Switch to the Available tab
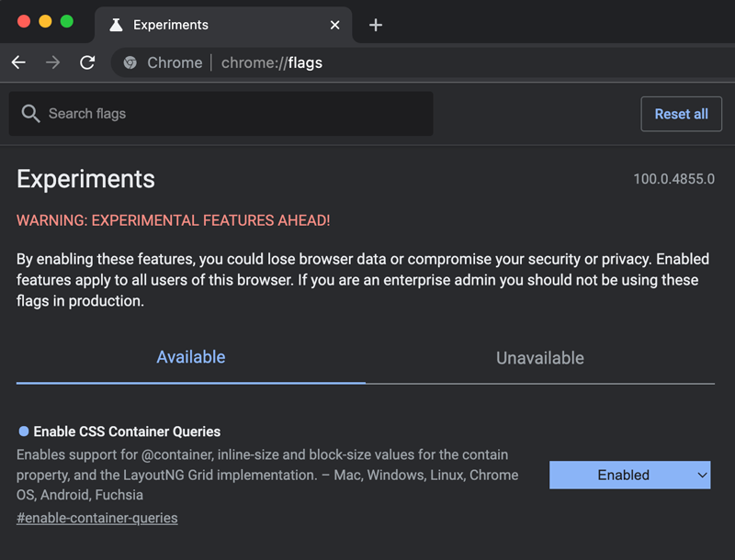735x560 pixels. (x=191, y=357)
